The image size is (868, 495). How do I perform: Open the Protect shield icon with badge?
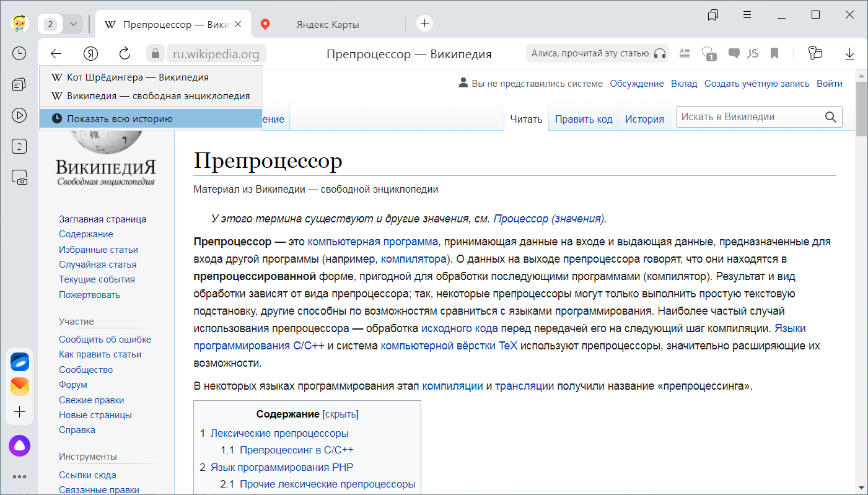click(x=709, y=53)
